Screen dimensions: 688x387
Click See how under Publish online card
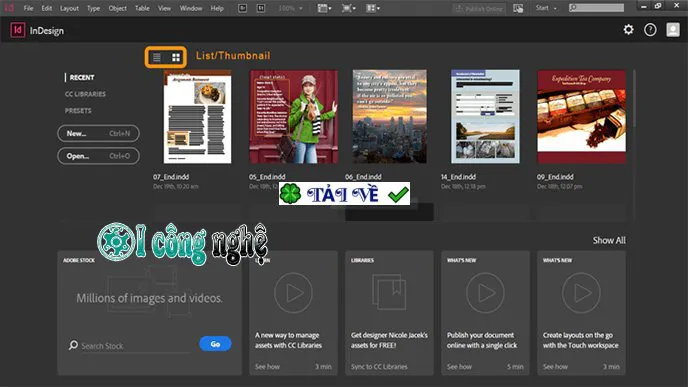[x=459, y=366]
